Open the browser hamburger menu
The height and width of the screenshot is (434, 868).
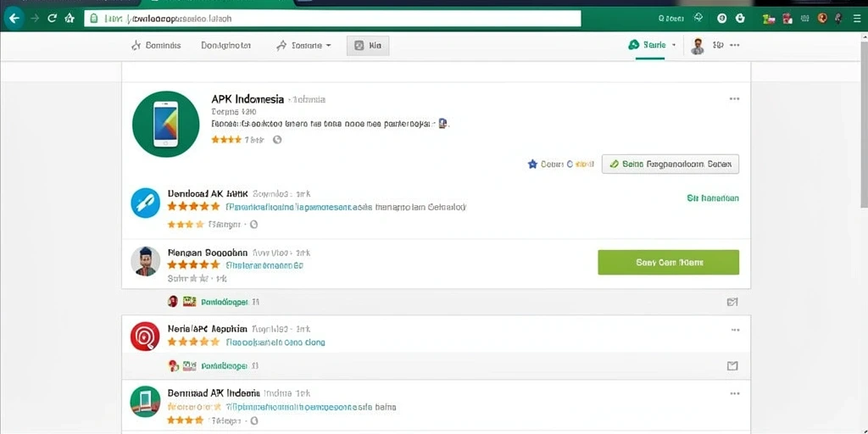point(856,19)
